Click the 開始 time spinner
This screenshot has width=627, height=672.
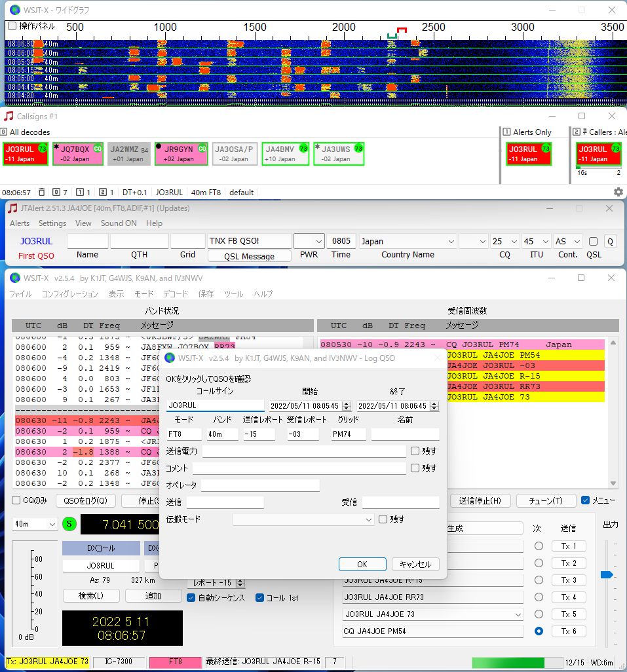click(347, 406)
